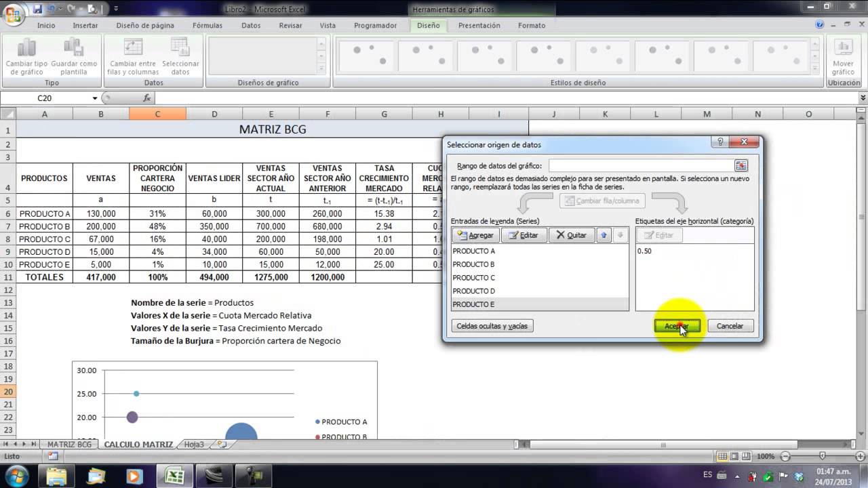The width and height of the screenshot is (868, 488).
Task: Open the Name Box dropdown arrow
Action: [x=95, y=98]
